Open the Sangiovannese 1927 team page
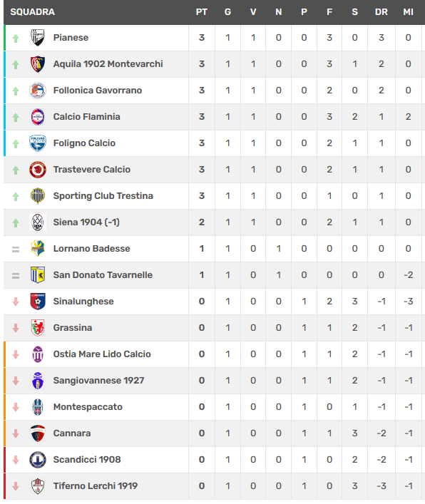 pos(98,380)
